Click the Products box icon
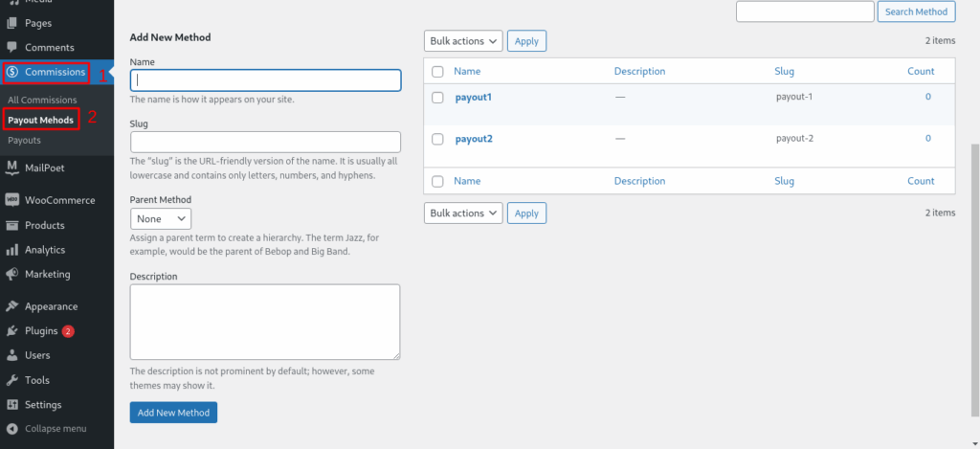The image size is (980, 449). [12, 225]
